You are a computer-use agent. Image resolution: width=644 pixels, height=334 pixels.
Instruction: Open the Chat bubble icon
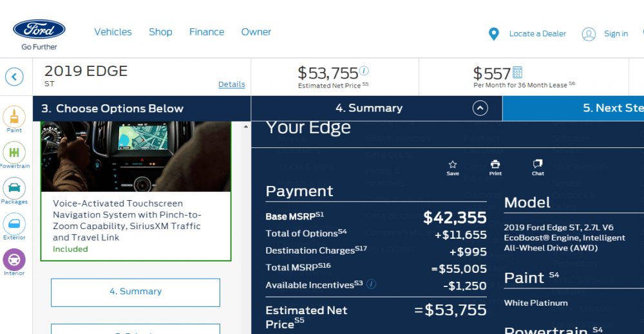[538, 165]
